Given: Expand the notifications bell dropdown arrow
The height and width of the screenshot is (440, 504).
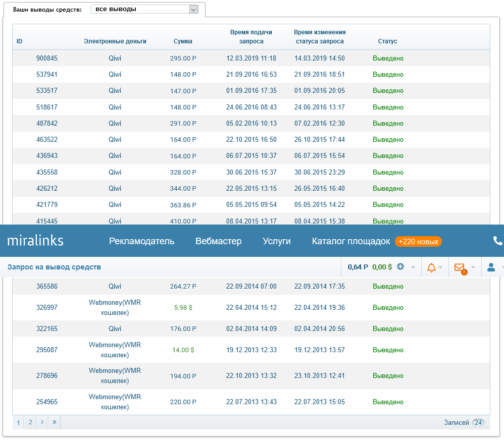Looking at the screenshot, I should click(440, 267).
